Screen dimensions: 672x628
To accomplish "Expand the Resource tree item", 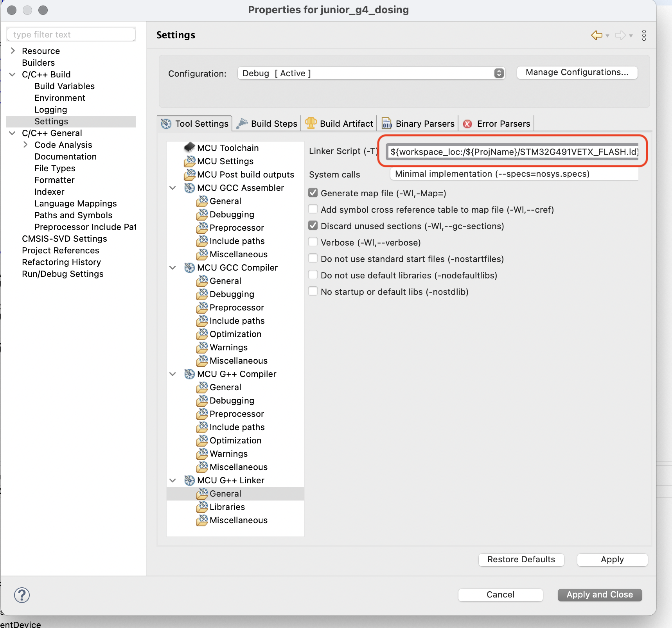I will pos(13,51).
